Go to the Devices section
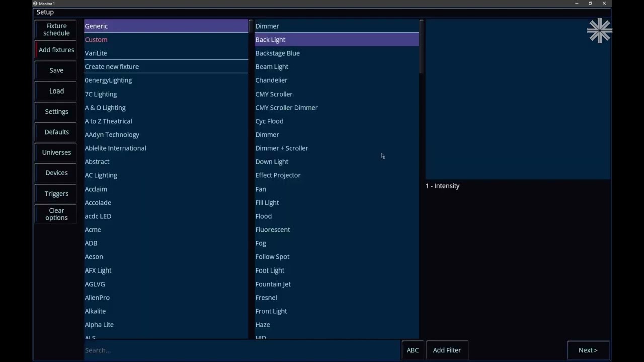Viewport: 644px width, 362px height. 56,173
